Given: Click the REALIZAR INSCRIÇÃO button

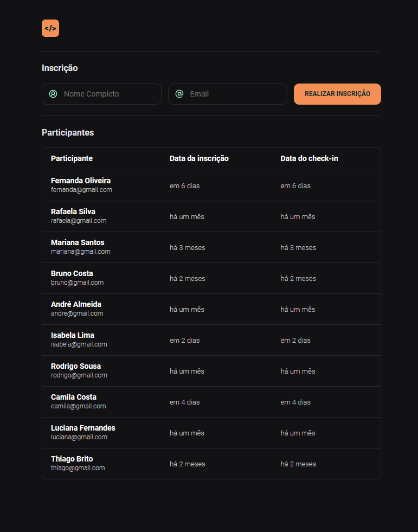Looking at the screenshot, I should click(x=337, y=94).
